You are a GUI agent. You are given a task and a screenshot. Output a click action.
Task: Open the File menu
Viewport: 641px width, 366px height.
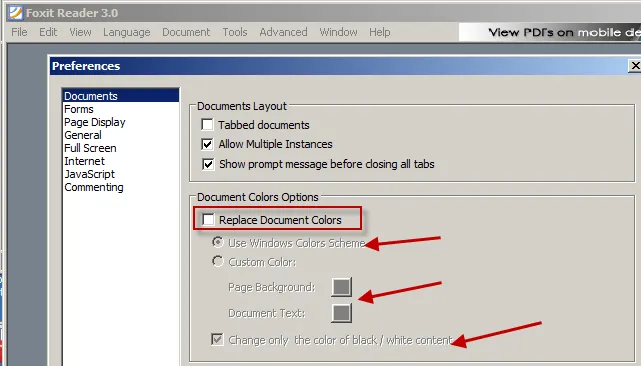[x=19, y=32]
